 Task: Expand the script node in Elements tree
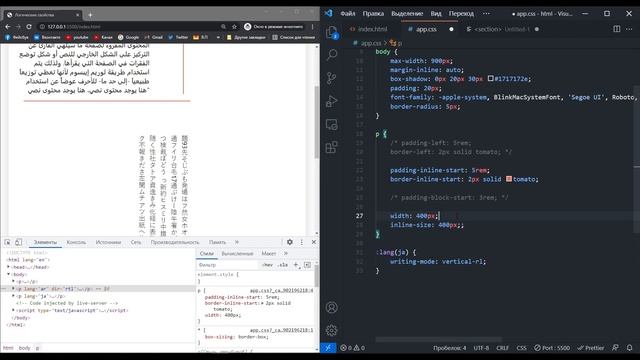(13, 310)
